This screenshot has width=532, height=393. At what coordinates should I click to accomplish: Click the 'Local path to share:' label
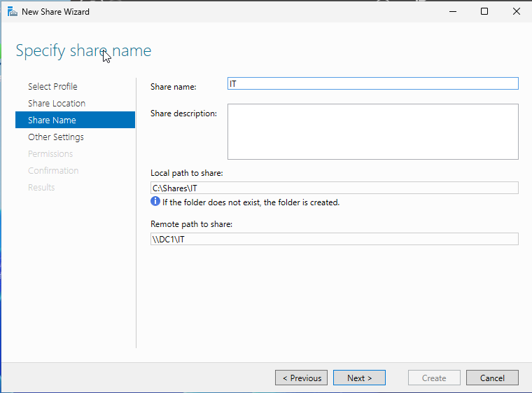click(187, 173)
